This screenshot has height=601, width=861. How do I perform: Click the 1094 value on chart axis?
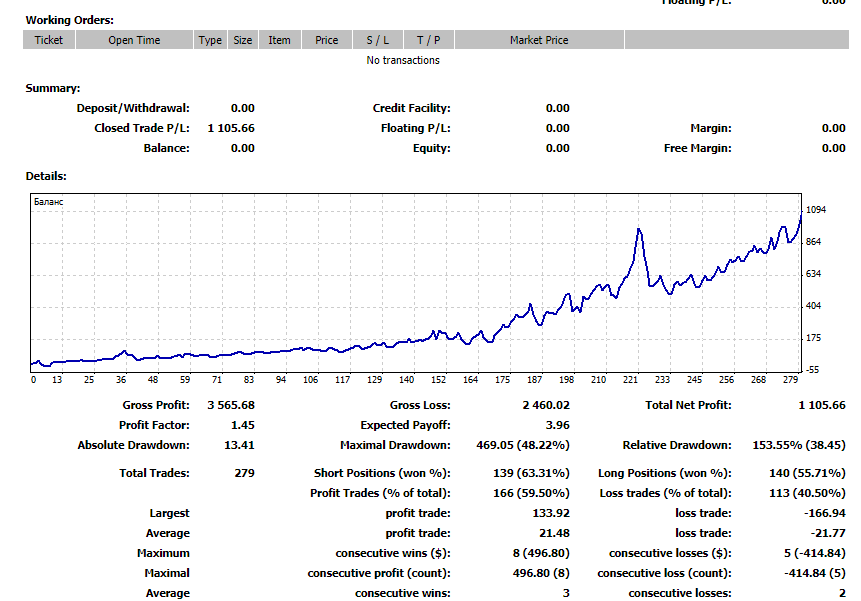point(815,210)
